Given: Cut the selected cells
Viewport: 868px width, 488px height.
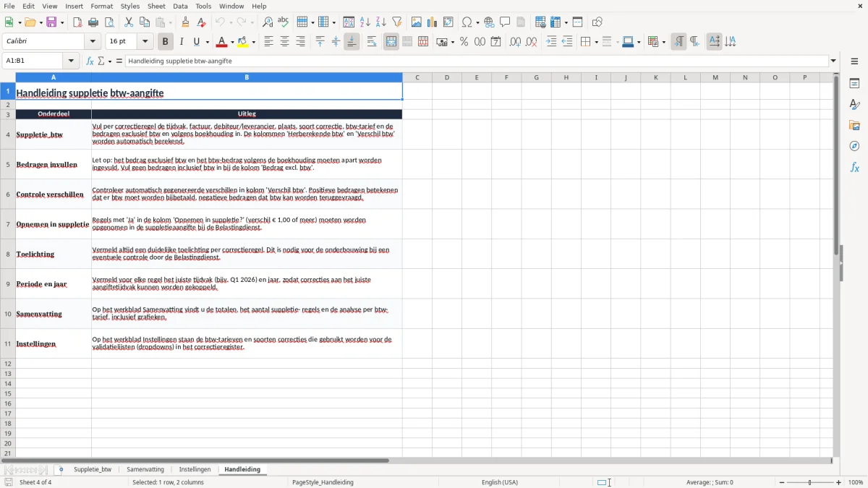Looking at the screenshot, I should [x=129, y=22].
